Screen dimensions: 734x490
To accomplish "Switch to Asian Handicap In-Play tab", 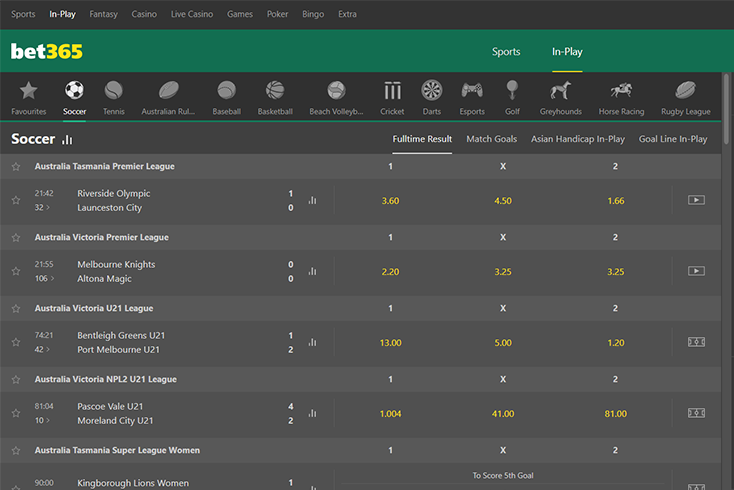I will pos(578,139).
